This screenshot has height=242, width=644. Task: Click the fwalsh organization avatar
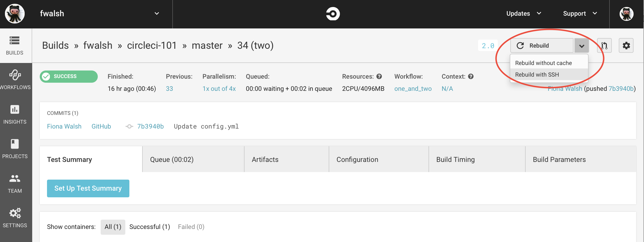pos(15,14)
